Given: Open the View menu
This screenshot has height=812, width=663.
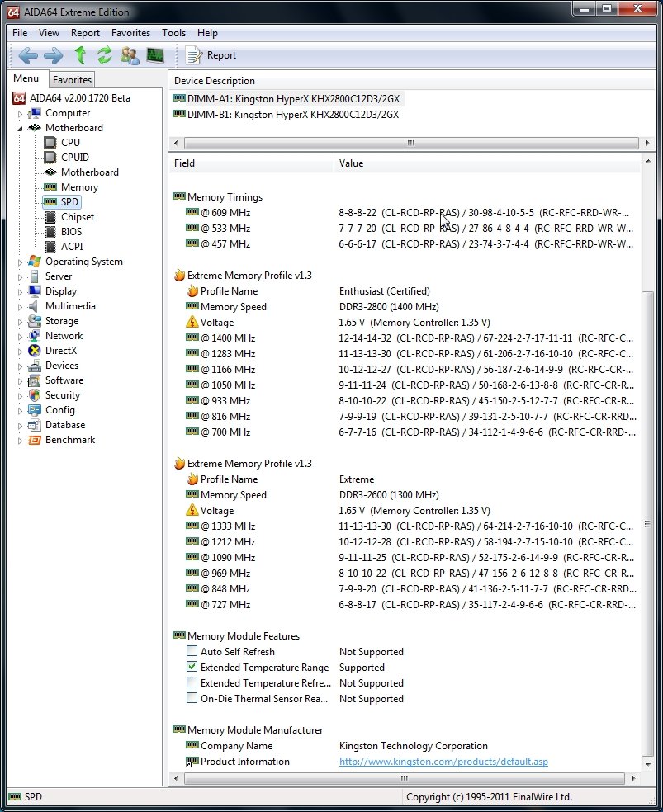Looking at the screenshot, I should point(49,33).
